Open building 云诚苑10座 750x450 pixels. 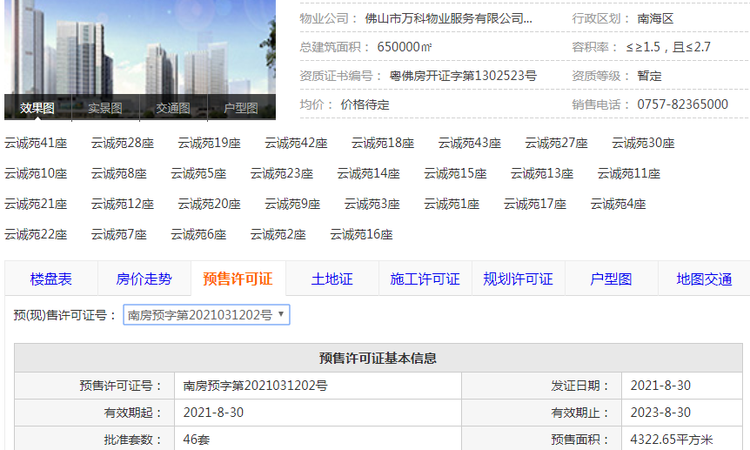pos(36,174)
